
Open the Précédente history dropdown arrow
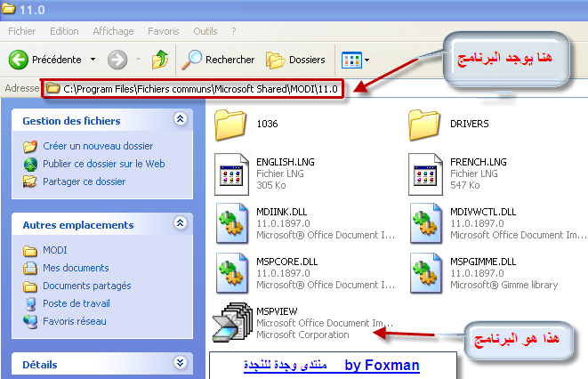coord(93,60)
